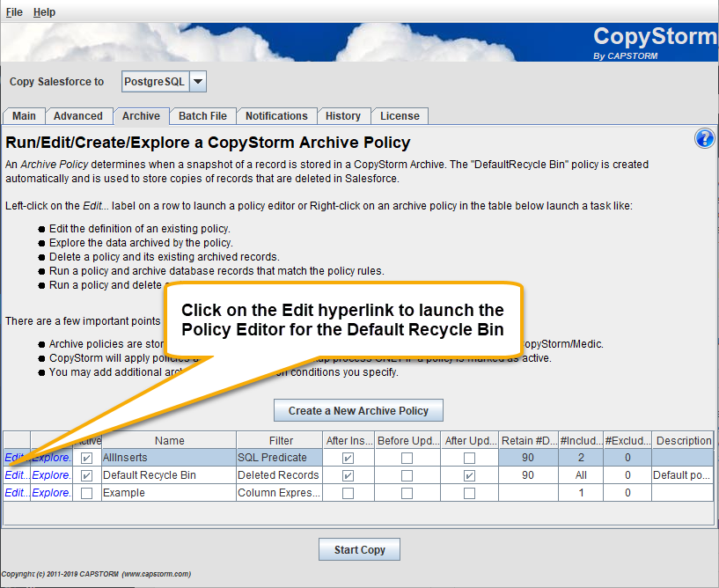Open the History tab

[343, 116]
